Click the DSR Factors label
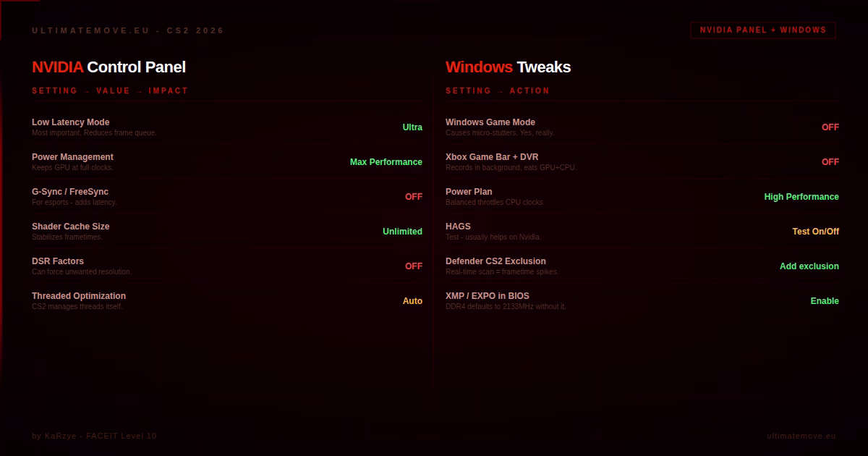 point(58,261)
